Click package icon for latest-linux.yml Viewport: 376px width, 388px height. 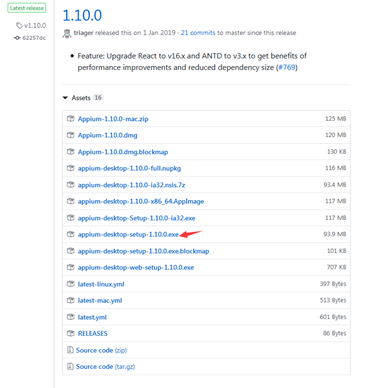click(x=70, y=284)
